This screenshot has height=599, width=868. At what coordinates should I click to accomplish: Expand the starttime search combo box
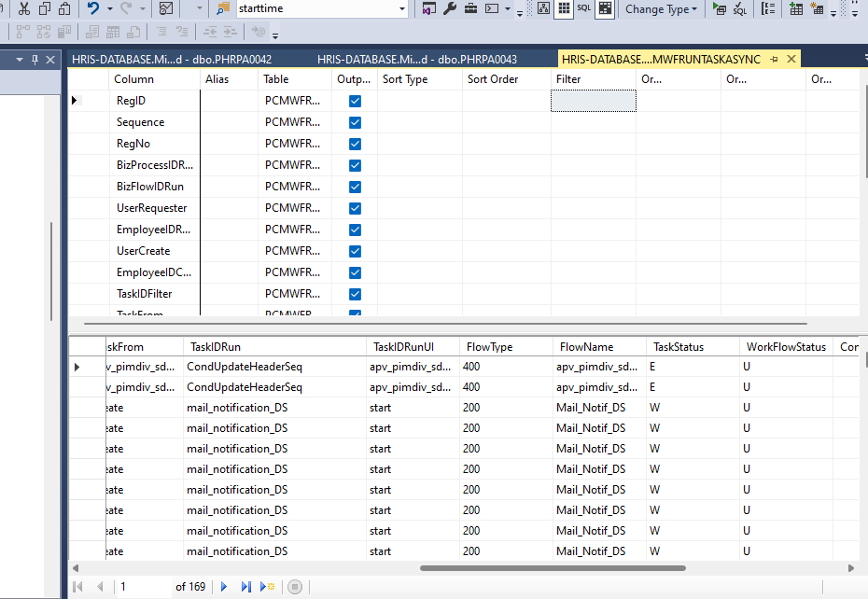tap(402, 8)
